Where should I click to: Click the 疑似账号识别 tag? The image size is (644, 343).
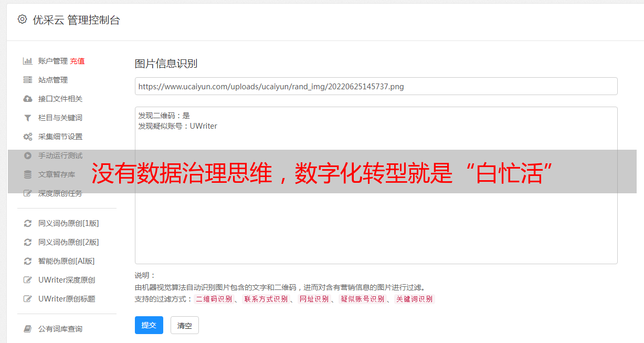[x=362, y=299]
